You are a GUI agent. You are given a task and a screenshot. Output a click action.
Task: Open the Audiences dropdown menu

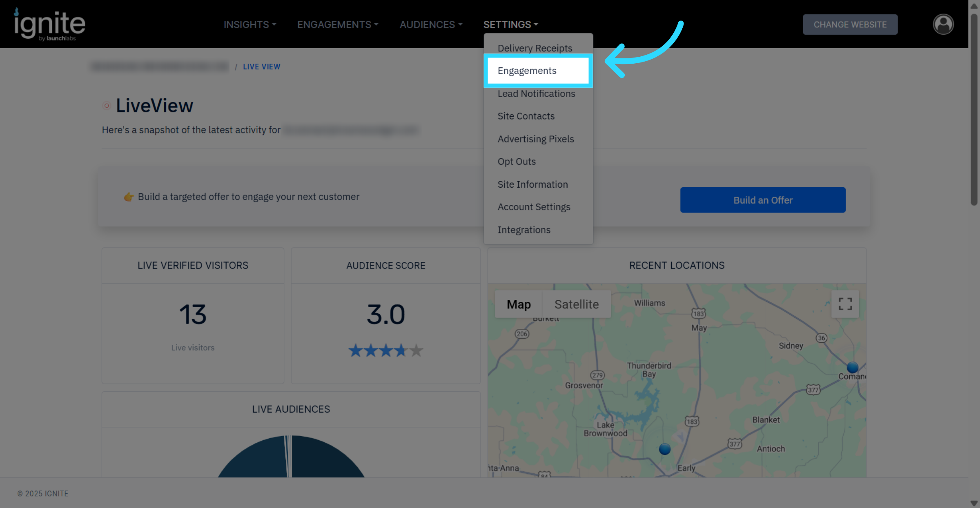pos(431,24)
